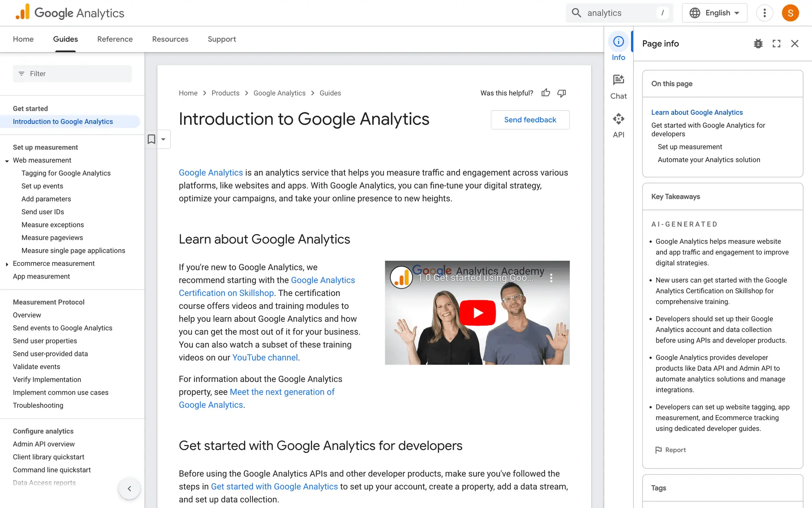The height and width of the screenshot is (508, 812).
Task: Click the bookmark icon beside the title
Action: 151,139
